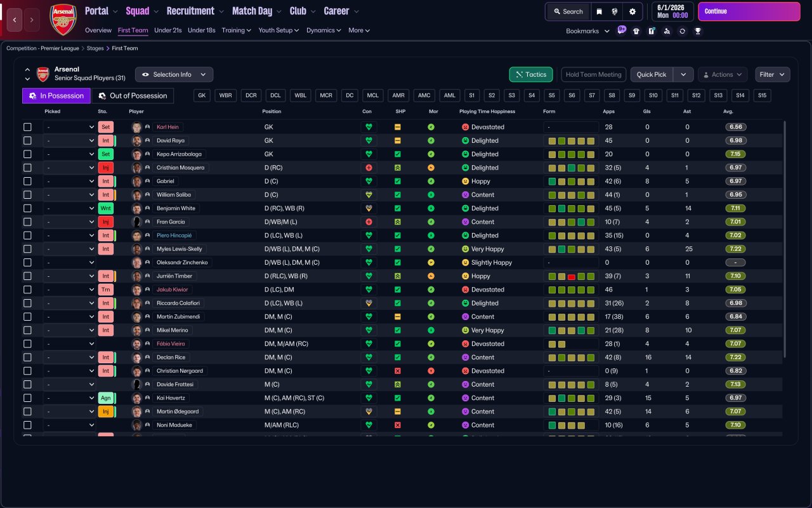The width and height of the screenshot is (812, 508).
Task: Click David Raya's player portrait
Action: (x=136, y=140)
